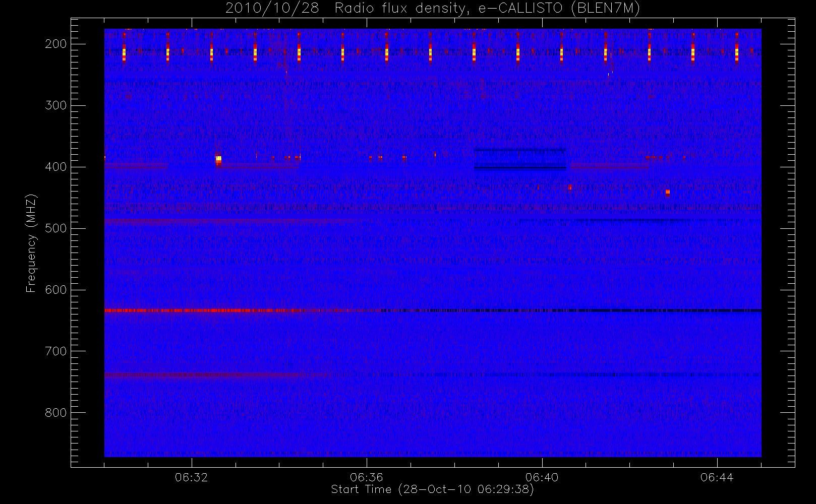The width and height of the screenshot is (816, 504).
Task: Click the bright yellow-white burst near 390 MHz
Action: click(218, 160)
